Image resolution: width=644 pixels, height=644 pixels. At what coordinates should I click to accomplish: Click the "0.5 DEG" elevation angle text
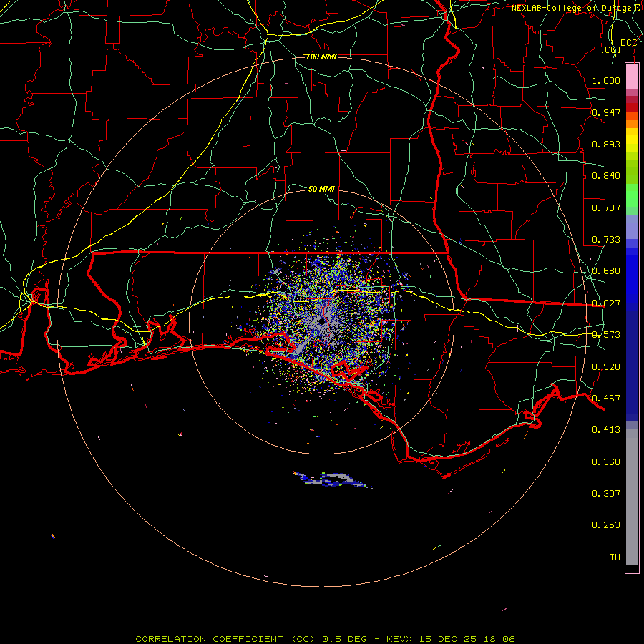344,639
